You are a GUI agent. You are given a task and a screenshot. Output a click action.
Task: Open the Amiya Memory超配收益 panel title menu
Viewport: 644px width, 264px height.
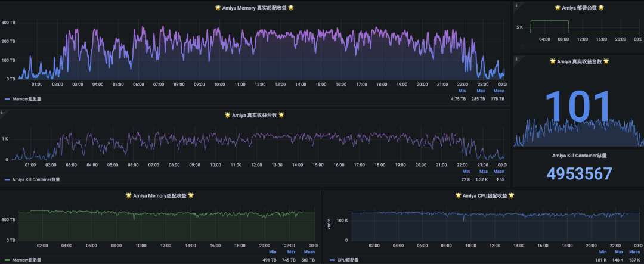(160, 195)
